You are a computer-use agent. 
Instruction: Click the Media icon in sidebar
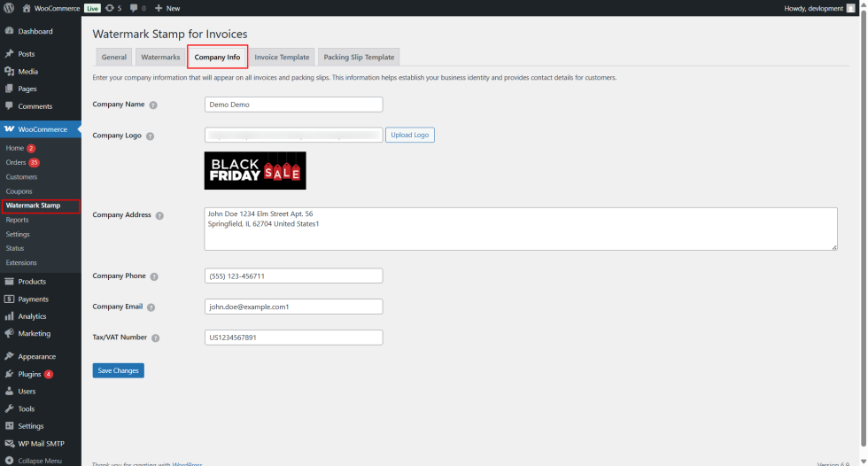[9, 72]
